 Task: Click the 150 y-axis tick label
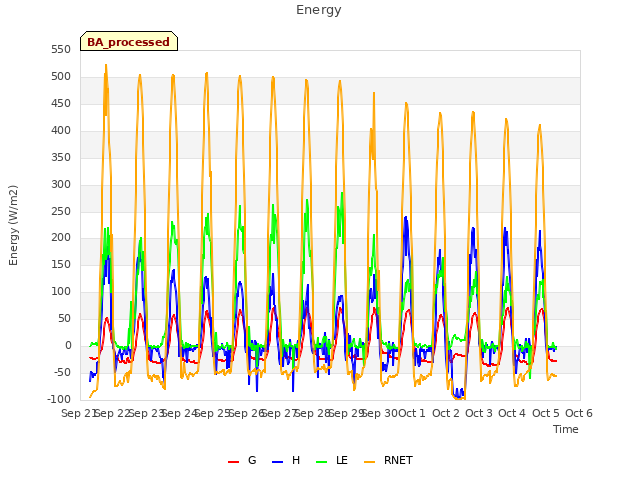coord(61,264)
